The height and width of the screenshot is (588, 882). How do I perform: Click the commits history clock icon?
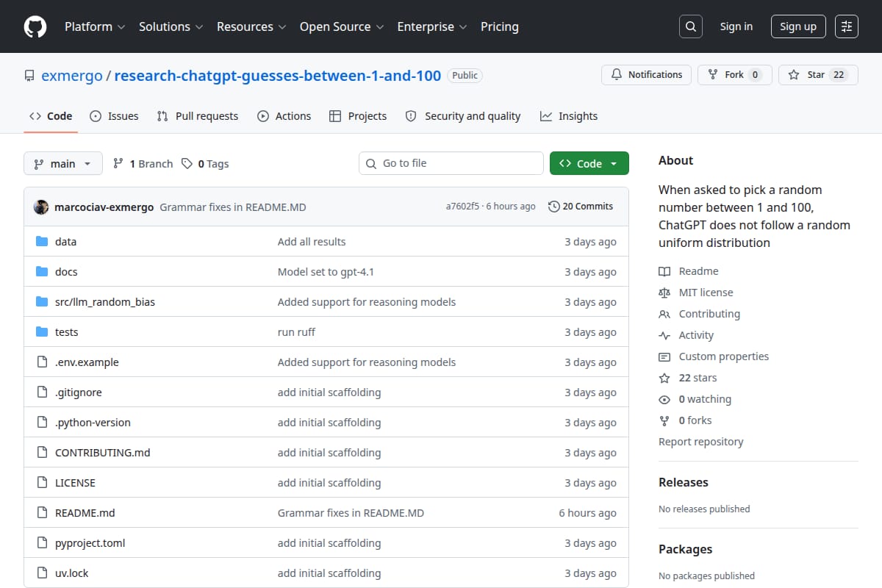(x=553, y=207)
